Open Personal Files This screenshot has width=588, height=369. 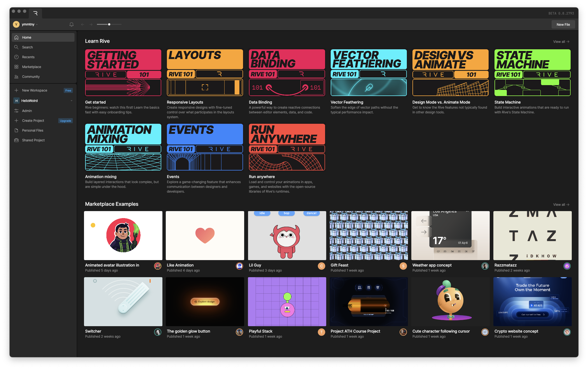click(x=43, y=130)
